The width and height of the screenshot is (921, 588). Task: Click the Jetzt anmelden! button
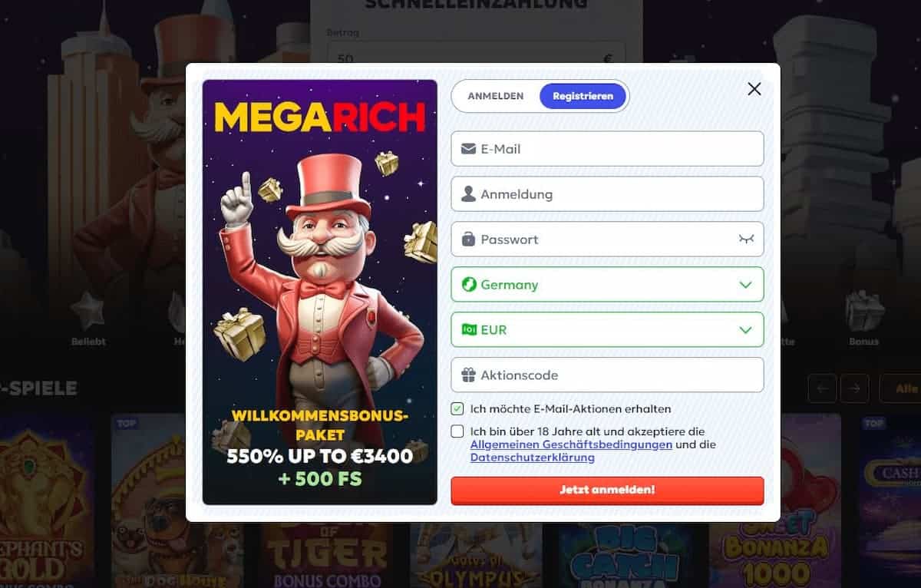[x=607, y=490]
